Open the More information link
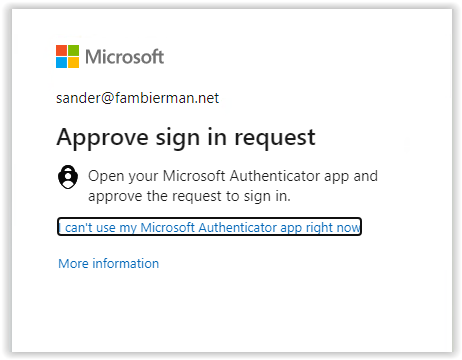462x360 pixels. point(109,263)
